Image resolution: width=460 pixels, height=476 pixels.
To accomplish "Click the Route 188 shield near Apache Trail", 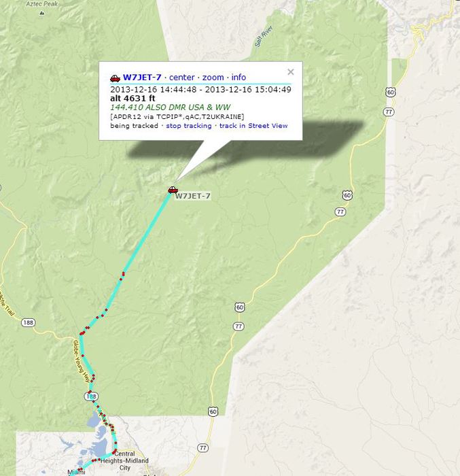I will [x=29, y=322].
